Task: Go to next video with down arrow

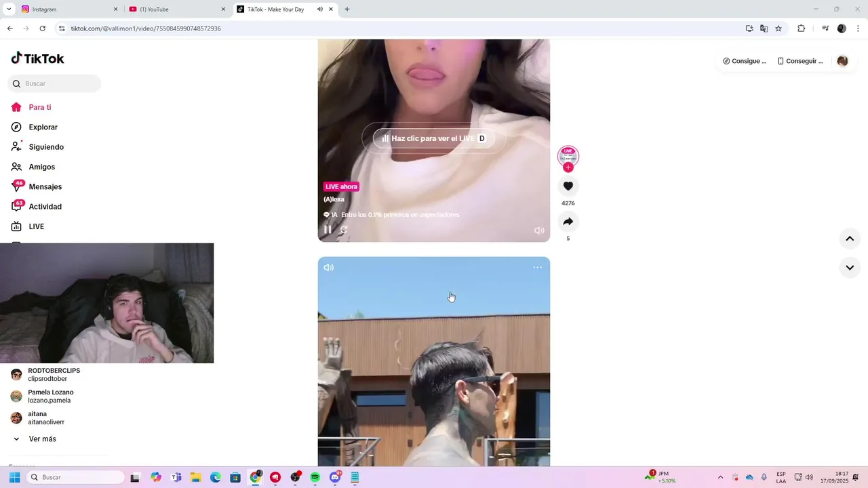Action: tap(850, 268)
